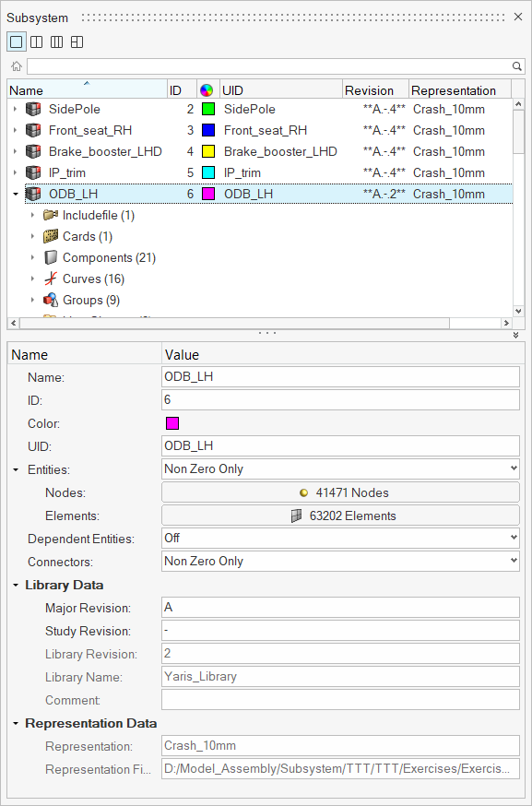Open the Dependent Entities dropdown
Viewport: 532px width, 806px height.
340,538
